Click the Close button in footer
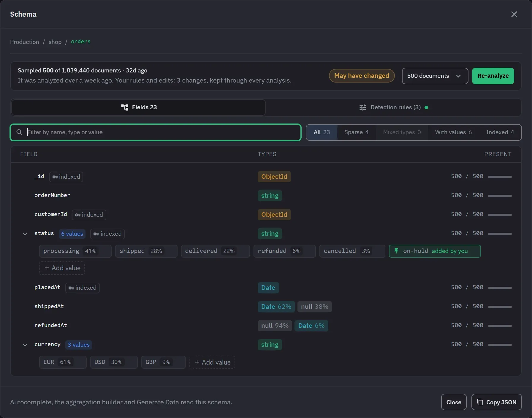 click(454, 402)
